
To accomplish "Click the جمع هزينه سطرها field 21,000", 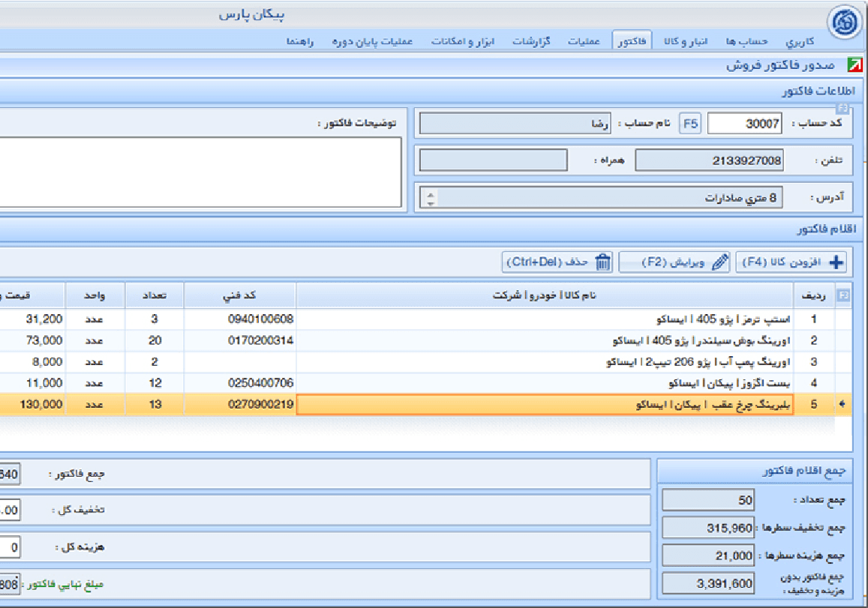I will (708, 556).
